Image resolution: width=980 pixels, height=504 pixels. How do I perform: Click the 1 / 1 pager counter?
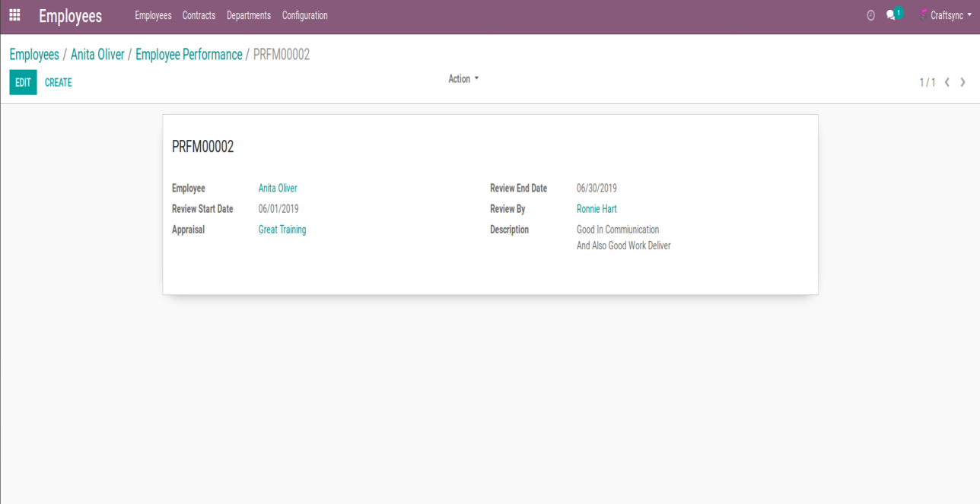[927, 82]
